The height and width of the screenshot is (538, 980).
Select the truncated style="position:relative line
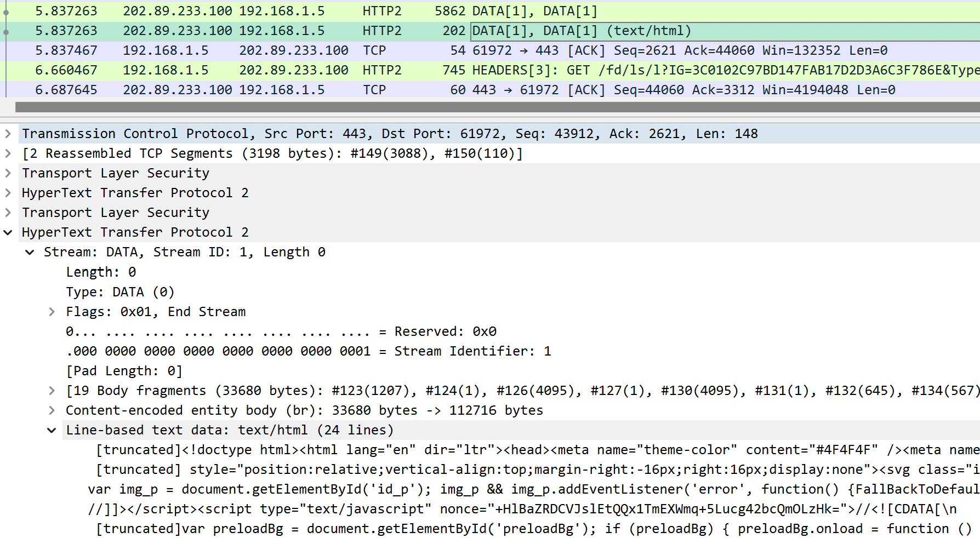pos(538,470)
